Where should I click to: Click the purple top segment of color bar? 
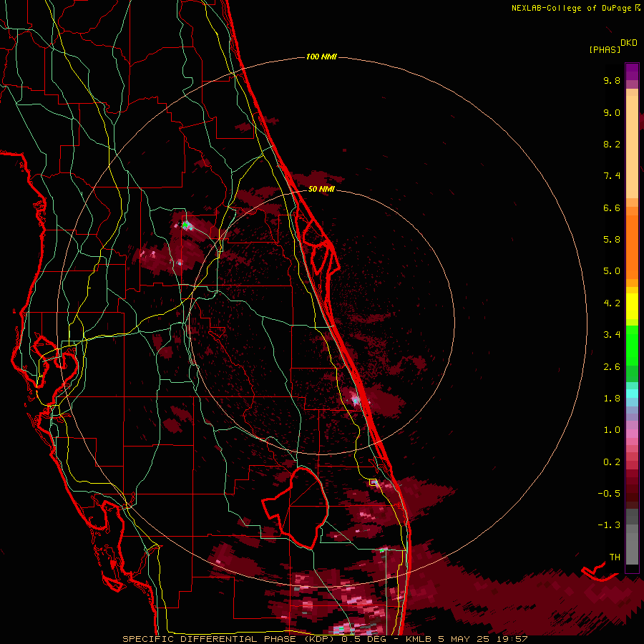632,72
